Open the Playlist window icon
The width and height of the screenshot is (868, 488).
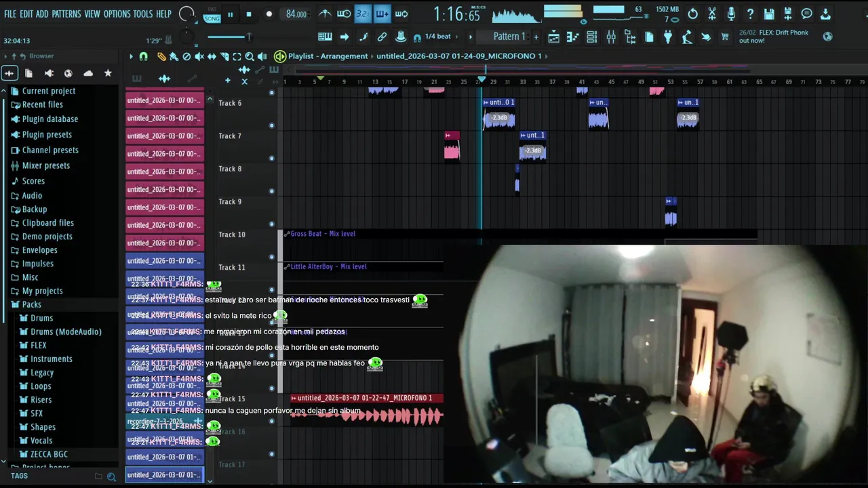pyautogui.click(x=554, y=37)
